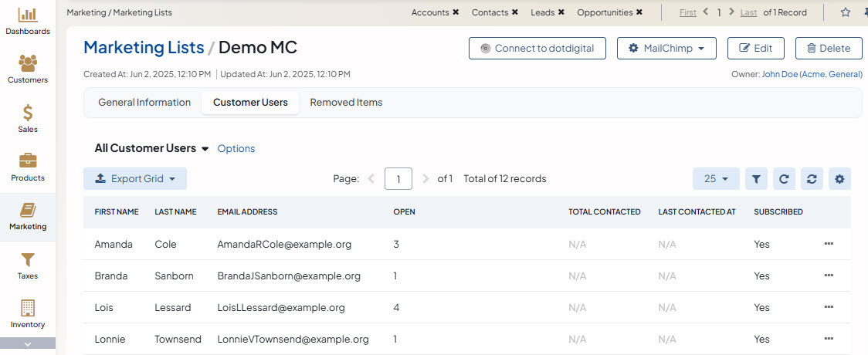Click the page number input field

pos(398,179)
